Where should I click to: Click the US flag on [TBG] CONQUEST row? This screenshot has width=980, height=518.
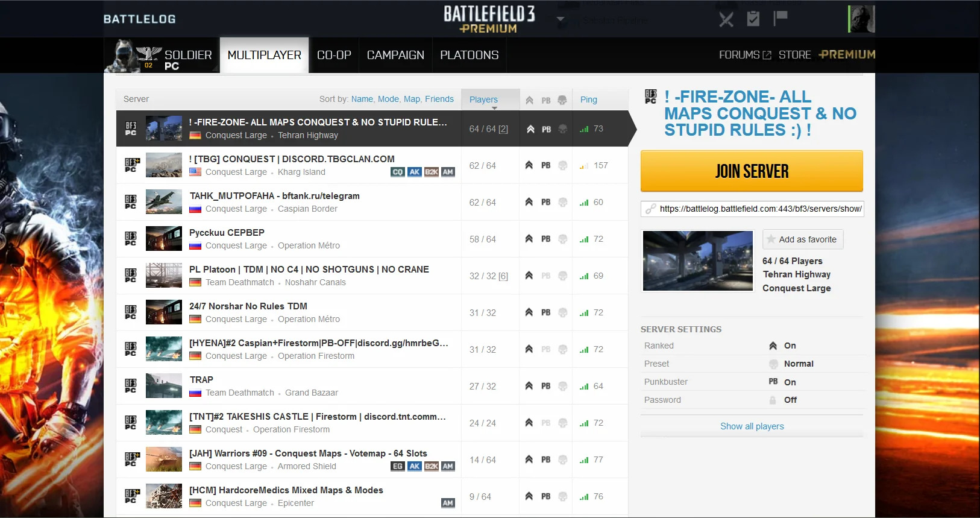pos(195,172)
